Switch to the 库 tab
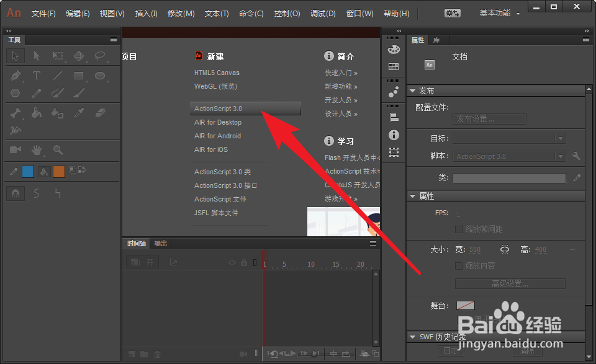596x364 pixels. [436, 40]
